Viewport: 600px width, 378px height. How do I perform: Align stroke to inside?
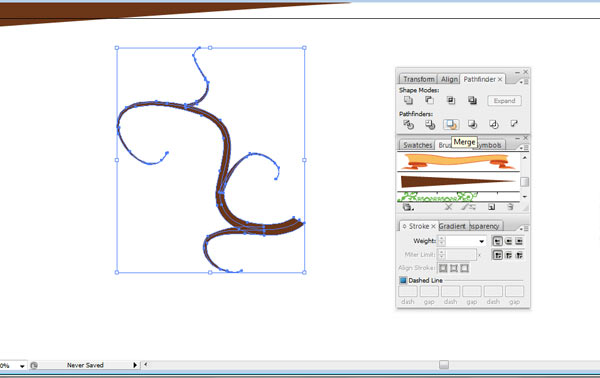(x=454, y=268)
